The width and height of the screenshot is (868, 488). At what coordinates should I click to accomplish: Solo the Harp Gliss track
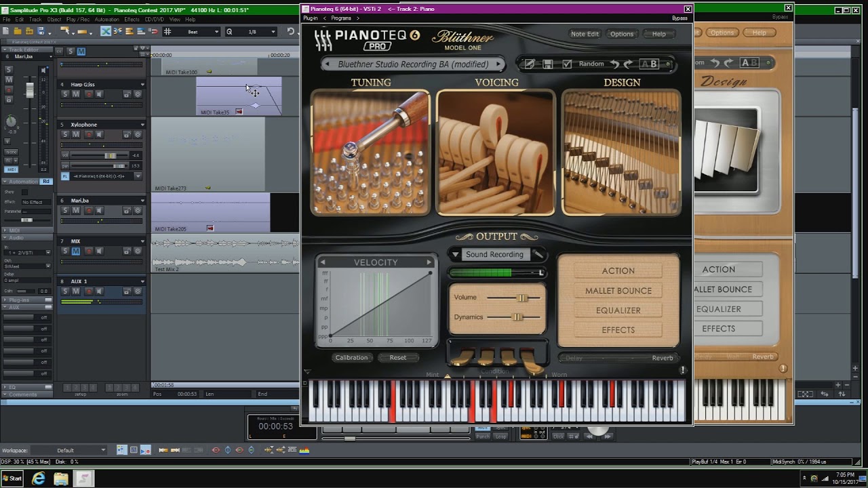pos(66,94)
